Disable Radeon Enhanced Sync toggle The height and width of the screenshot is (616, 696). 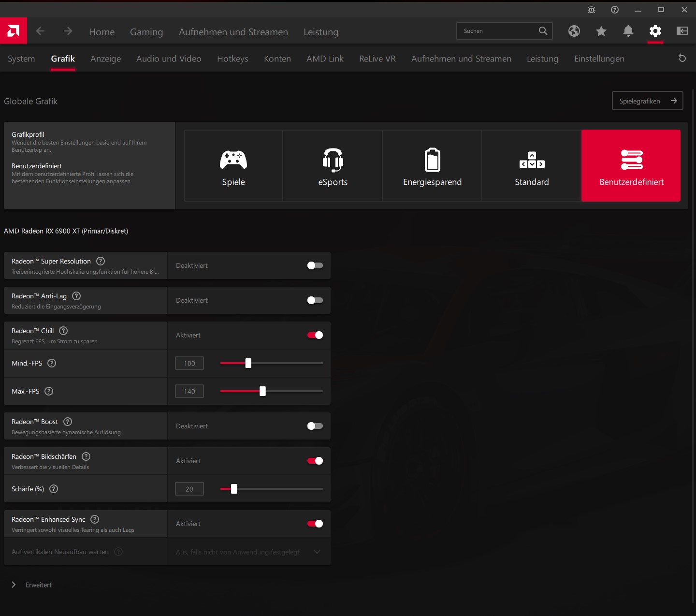[315, 524]
